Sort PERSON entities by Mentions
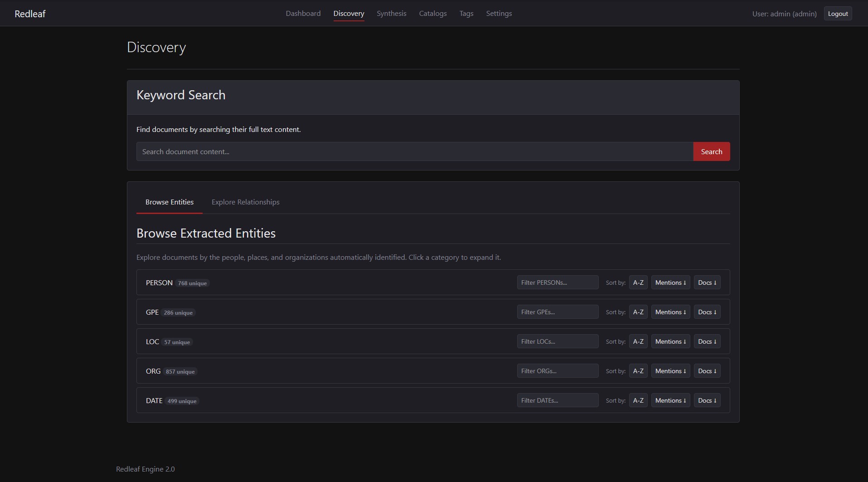Screen dimensions: 868x482 [670, 282]
